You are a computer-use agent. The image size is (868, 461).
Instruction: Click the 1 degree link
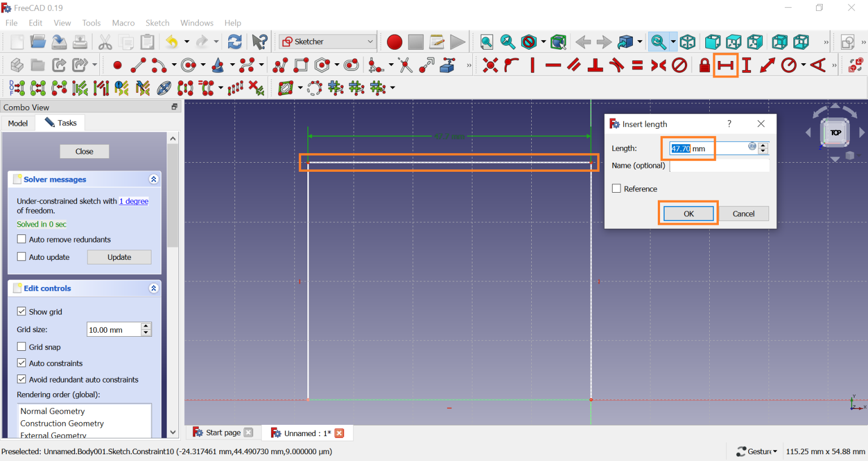click(x=134, y=201)
